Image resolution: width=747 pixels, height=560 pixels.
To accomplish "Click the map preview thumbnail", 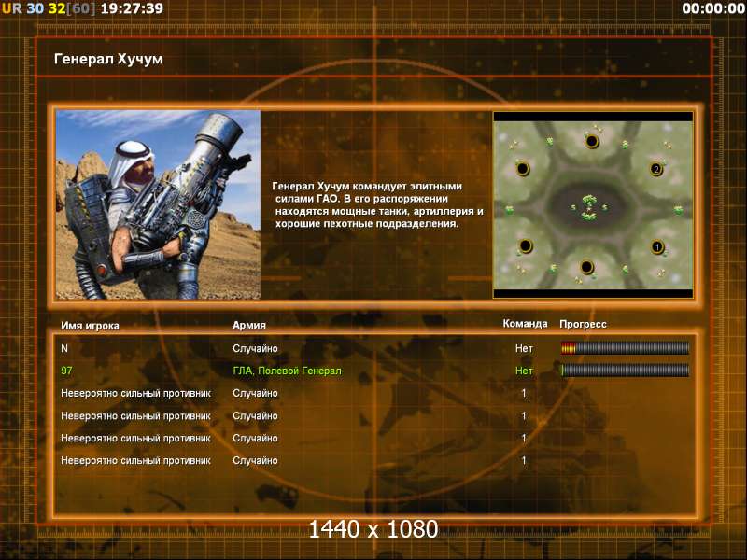I will coord(593,205).
